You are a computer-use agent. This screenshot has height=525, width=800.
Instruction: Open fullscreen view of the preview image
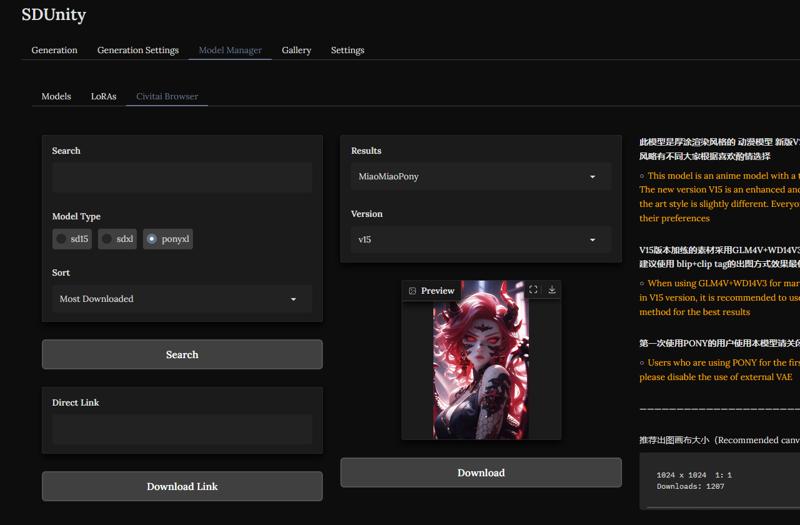[x=533, y=289]
